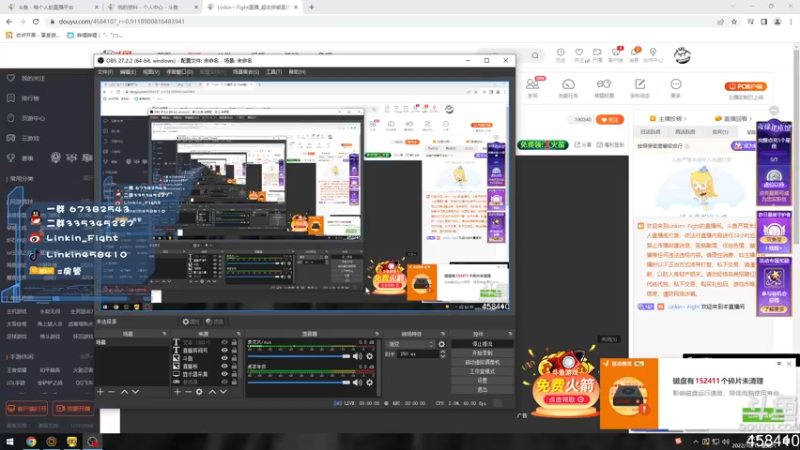Open the second menu in OBS menu bar
Image resolution: width=800 pixels, height=450 pixels.
tap(128, 72)
